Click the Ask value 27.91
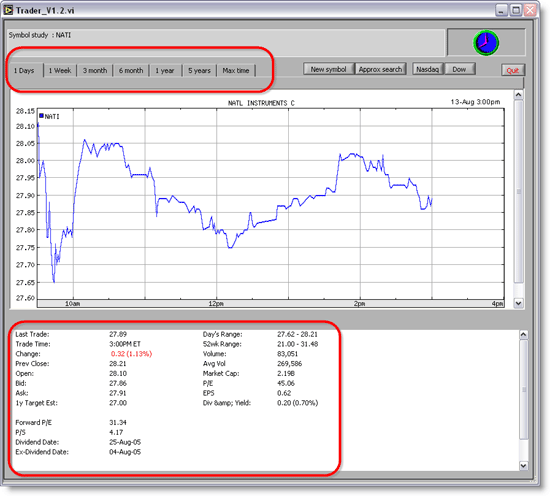 click(118, 393)
